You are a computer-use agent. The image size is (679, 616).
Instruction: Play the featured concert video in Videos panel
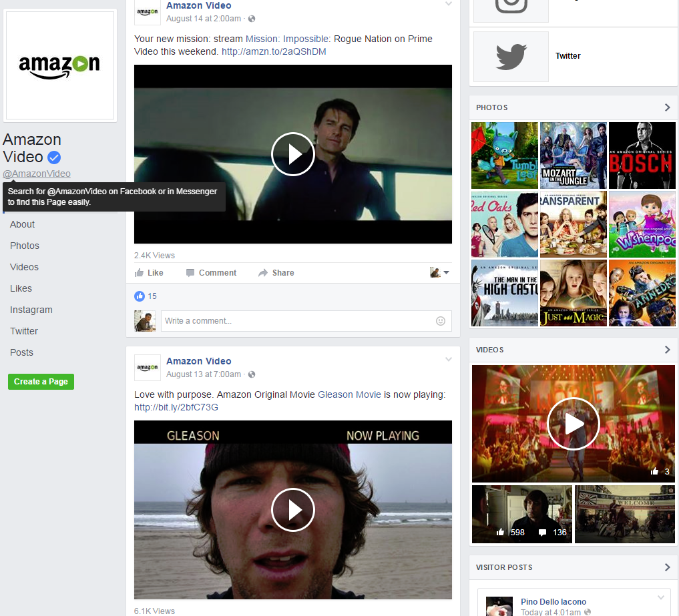click(x=573, y=424)
